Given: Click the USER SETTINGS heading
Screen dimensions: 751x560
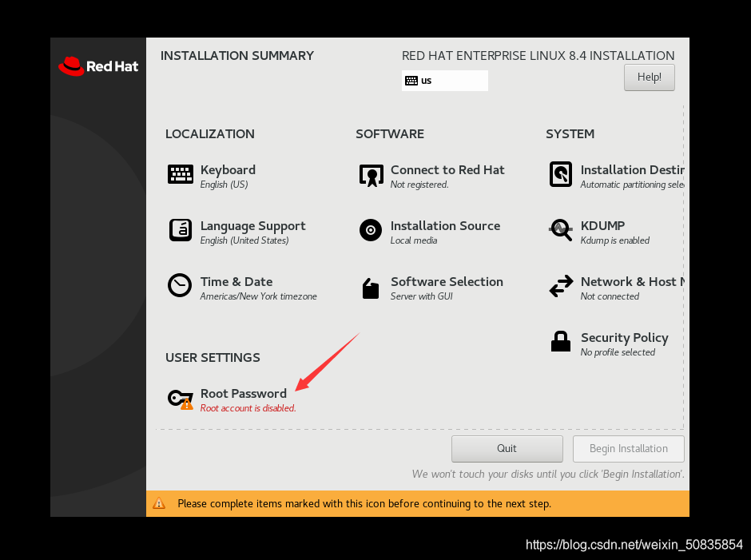Looking at the screenshot, I should [x=213, y=358].
